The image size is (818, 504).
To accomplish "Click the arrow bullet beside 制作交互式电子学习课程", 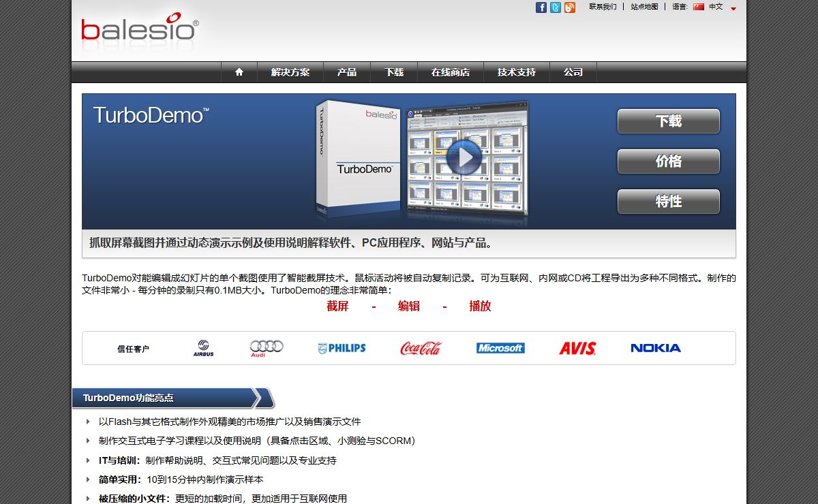I will click(x=88, y=441).
